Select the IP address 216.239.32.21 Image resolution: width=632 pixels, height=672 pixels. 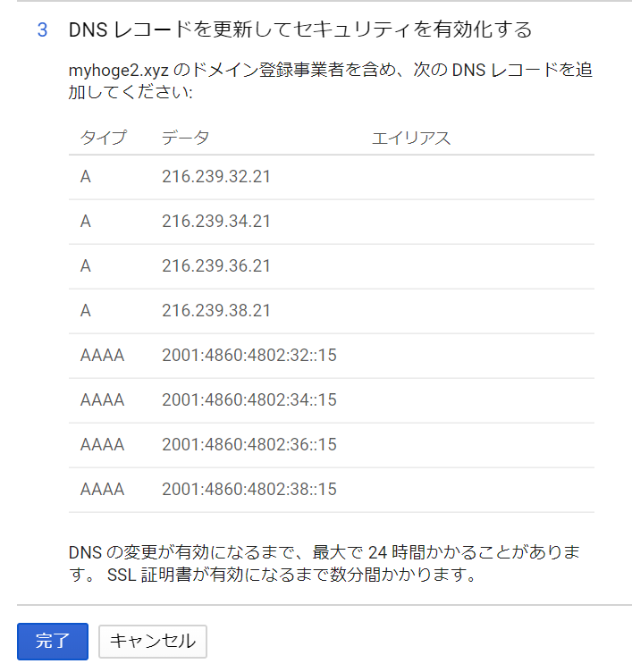[x=215, y=177]
